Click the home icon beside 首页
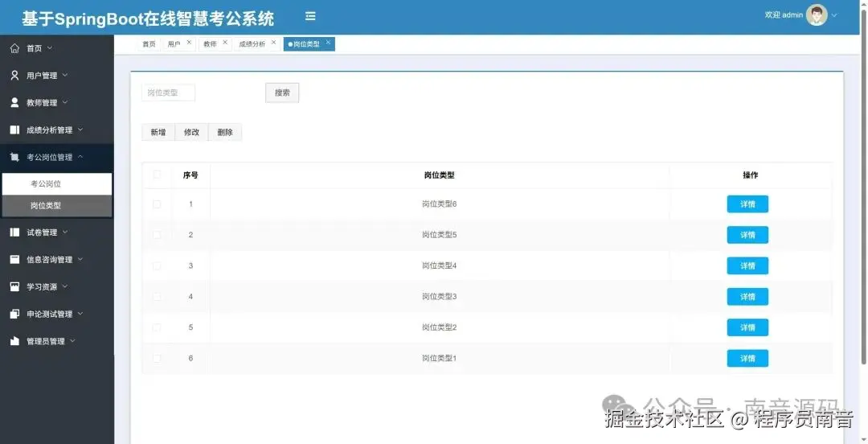Viewport: 868px width, 444px height. click(15, 48)
